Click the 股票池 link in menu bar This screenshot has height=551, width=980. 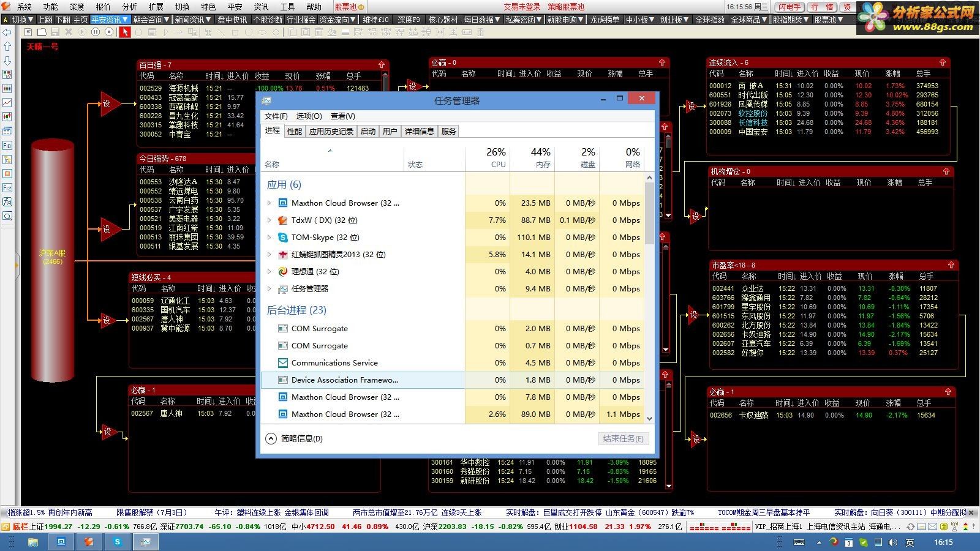349,7
